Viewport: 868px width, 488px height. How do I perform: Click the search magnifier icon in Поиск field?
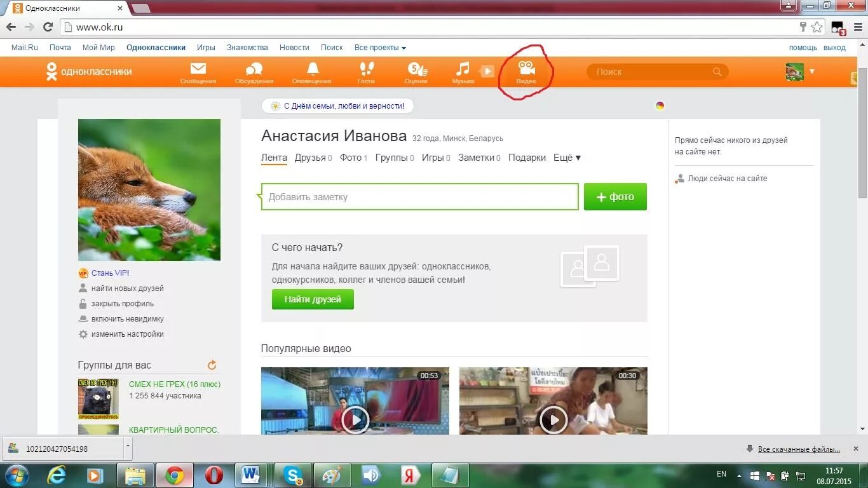click(717, 72)
